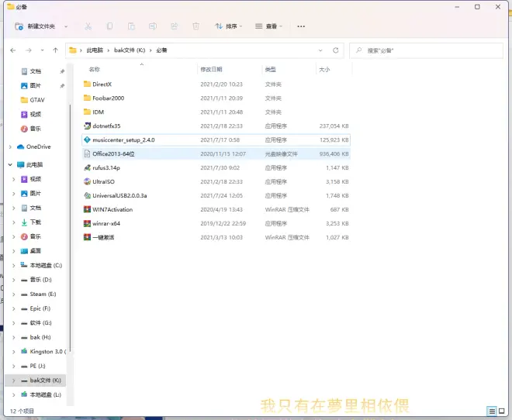The height and width of the screenshot is (420, 512).
Task: Select the winrar-x64 installer
Action: (216, 223)
